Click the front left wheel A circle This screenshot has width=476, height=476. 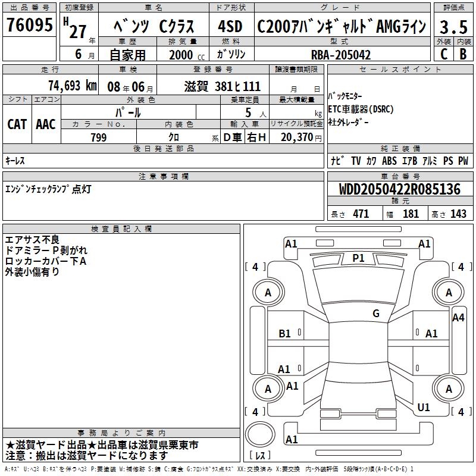[x=268, y=293]
